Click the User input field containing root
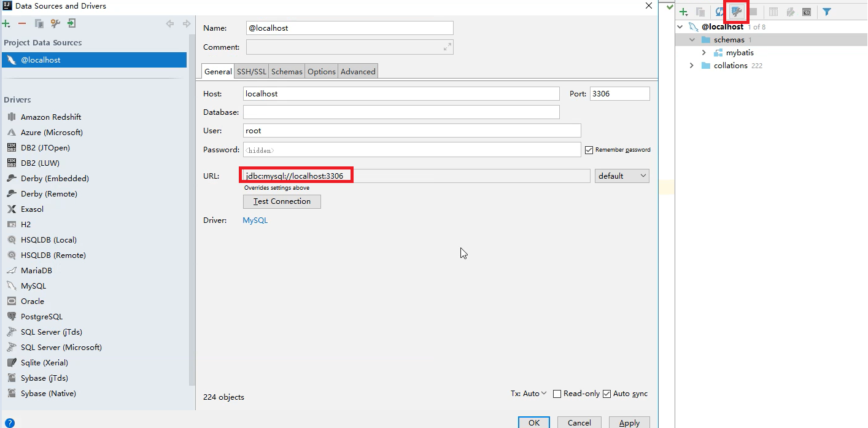 412,131
